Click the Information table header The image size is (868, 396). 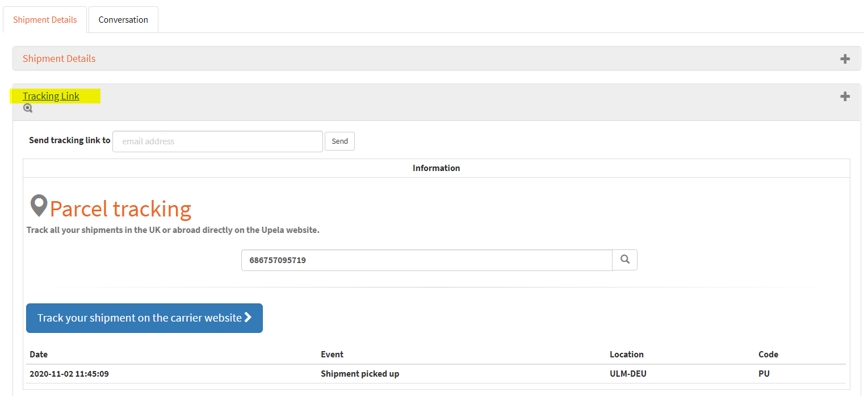(x=436, y=168)
